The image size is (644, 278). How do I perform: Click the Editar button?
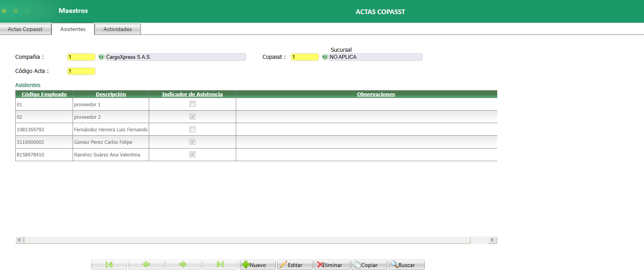tap(295, 265)
